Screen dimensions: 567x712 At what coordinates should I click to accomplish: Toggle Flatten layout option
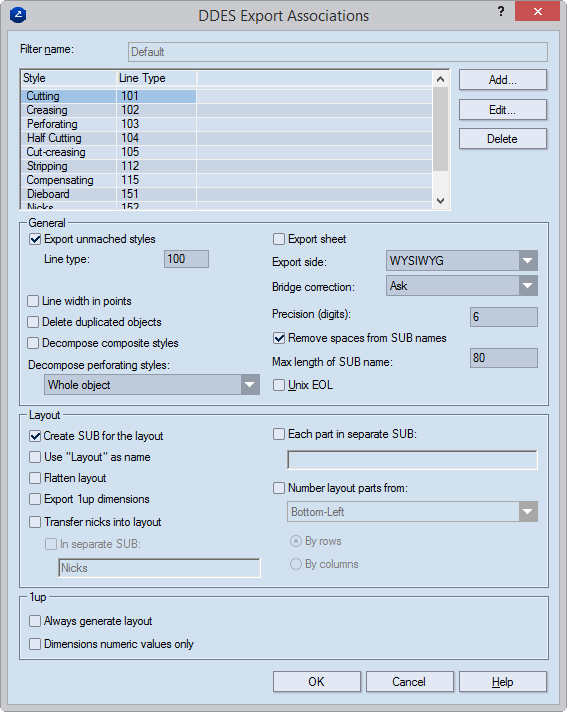[35, 478]
